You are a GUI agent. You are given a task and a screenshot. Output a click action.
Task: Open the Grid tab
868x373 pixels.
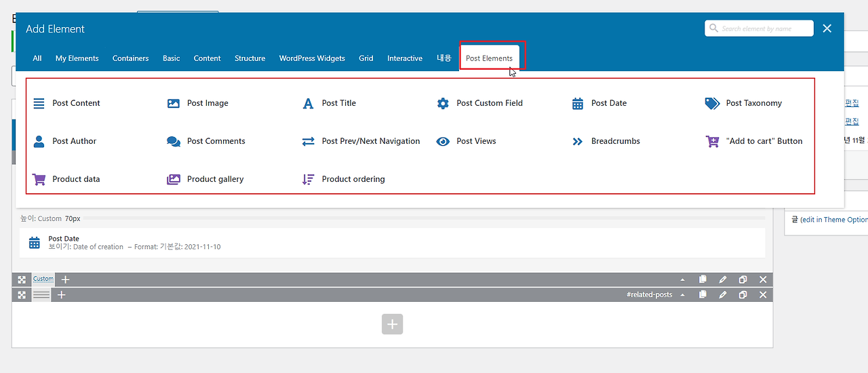pyautogui.click(x=366, y=58)
